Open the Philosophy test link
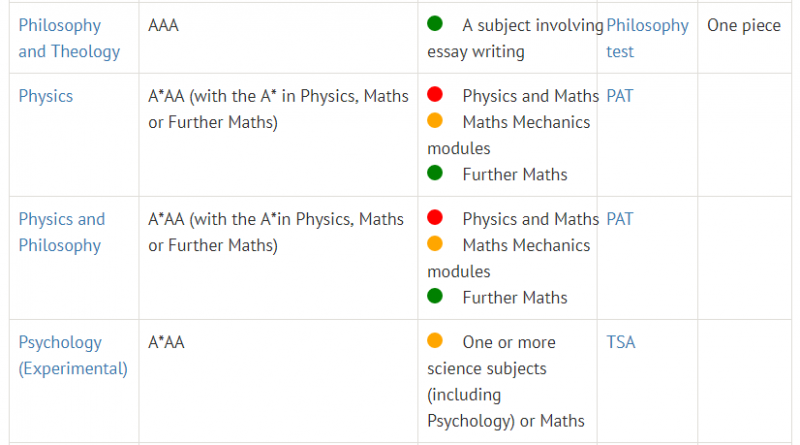 click(x=647, y=38)
